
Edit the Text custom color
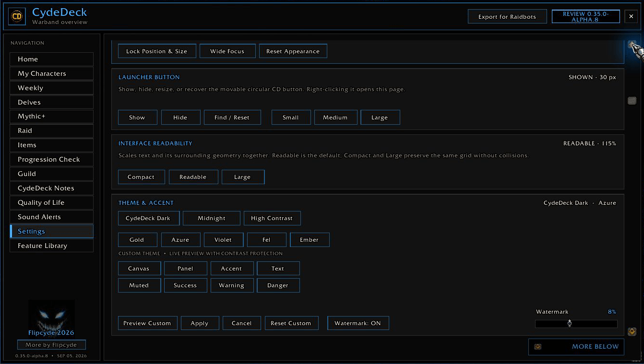[278, 269]
